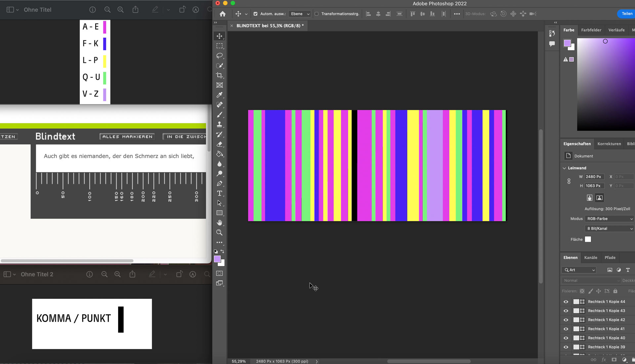The image size is (635, 364).
Task: Hide layer Rechteck 1 Kopie 42
Action: pos(566,320)
